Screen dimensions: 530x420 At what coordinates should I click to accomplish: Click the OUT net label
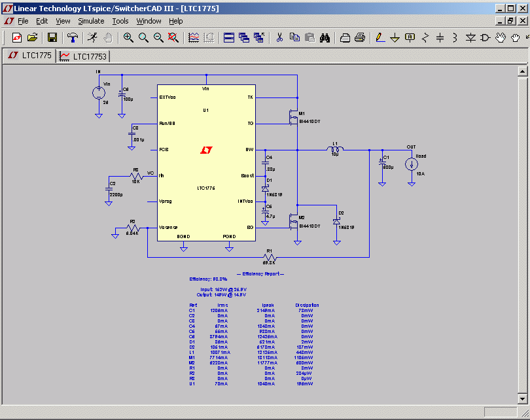click(x=411, y=147)
